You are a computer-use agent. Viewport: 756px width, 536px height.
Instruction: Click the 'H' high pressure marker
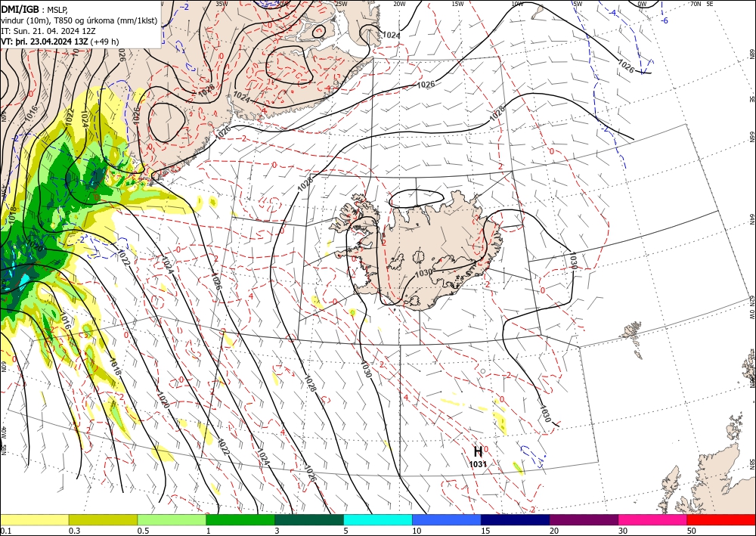click(x=478, y=451)
